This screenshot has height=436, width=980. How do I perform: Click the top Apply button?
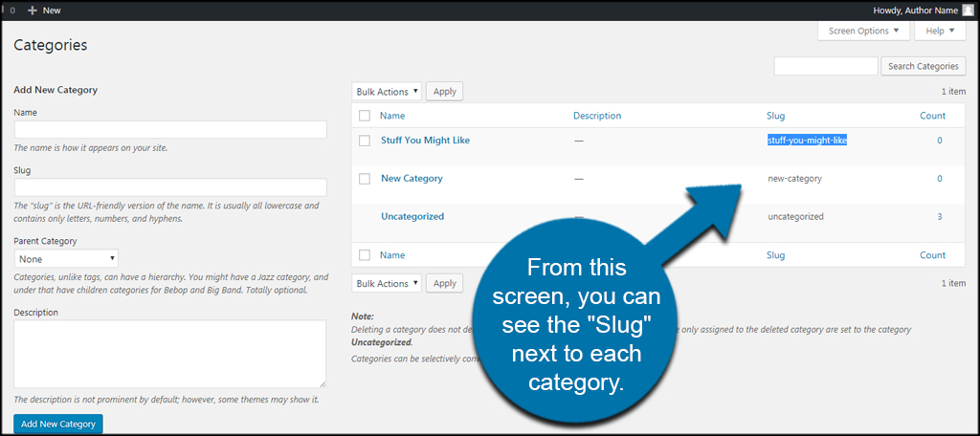[444, 92]
